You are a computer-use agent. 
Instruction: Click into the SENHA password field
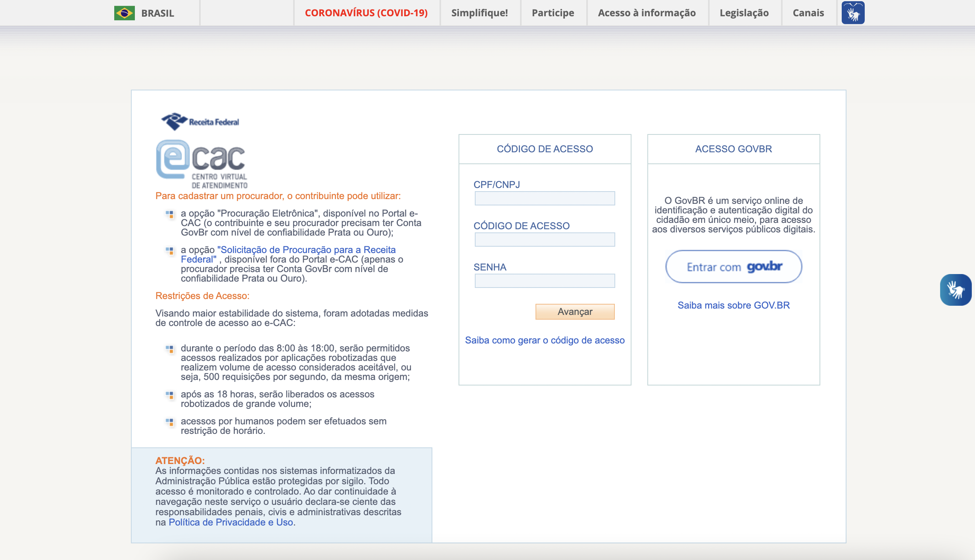pyautogui.click(x=545, y=281)
